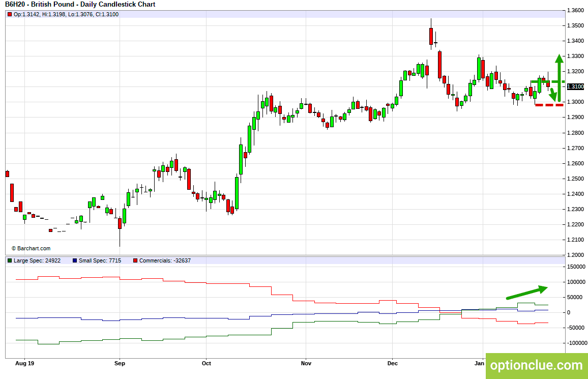
Task: Click the 1.2000 price axis label
Action: coord(576,255)
